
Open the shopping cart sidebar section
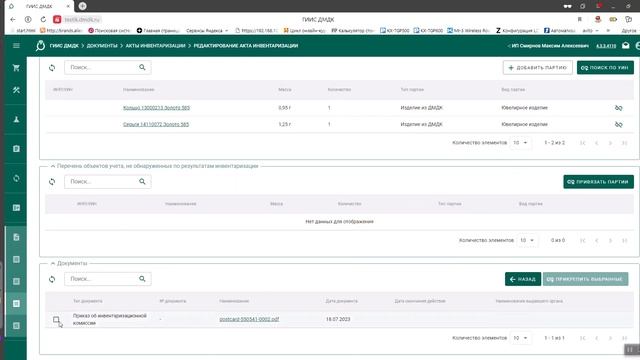[x=16, y=68]
